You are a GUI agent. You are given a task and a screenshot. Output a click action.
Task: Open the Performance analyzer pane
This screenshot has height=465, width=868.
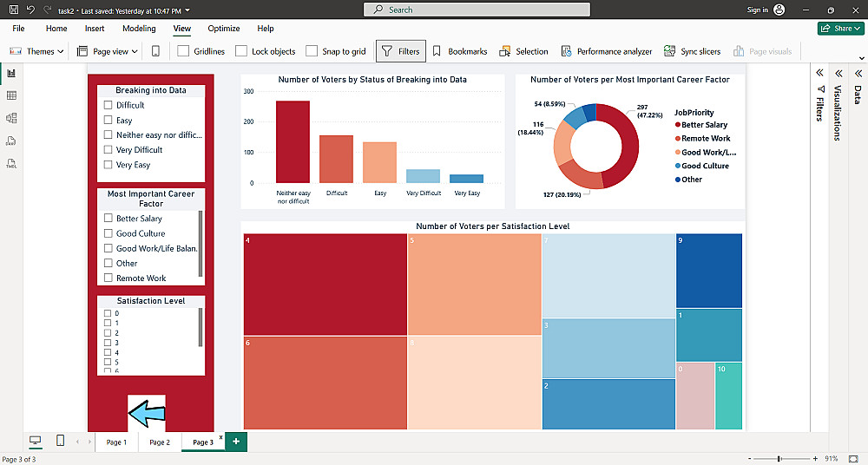point(606,51)
